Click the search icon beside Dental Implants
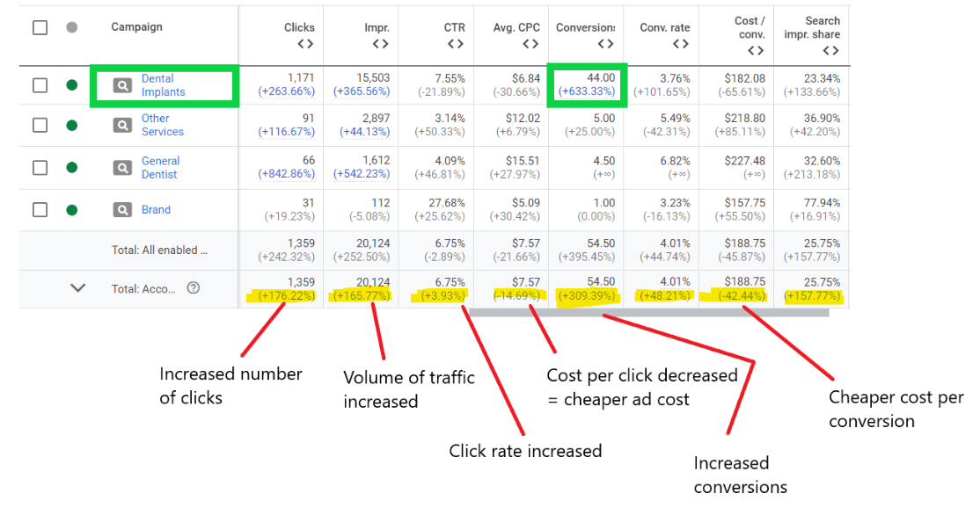 pos(121,84)
